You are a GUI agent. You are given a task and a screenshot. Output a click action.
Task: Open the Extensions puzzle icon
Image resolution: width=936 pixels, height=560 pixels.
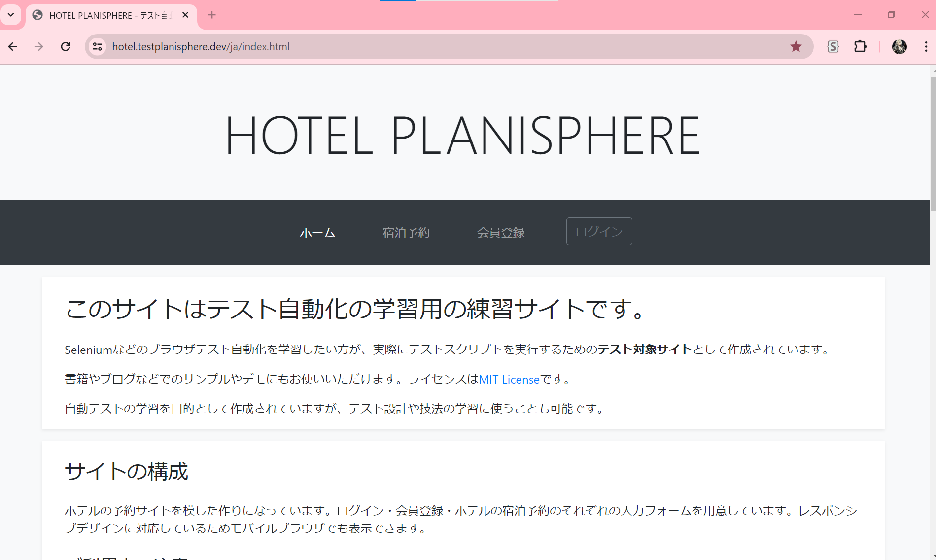[x=860, y=47]
